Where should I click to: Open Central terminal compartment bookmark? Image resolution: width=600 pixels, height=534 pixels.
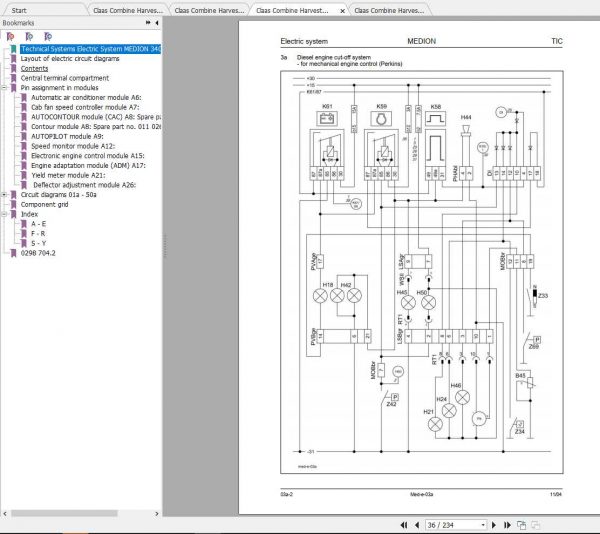pyautogui.click(x=65, y=78)
